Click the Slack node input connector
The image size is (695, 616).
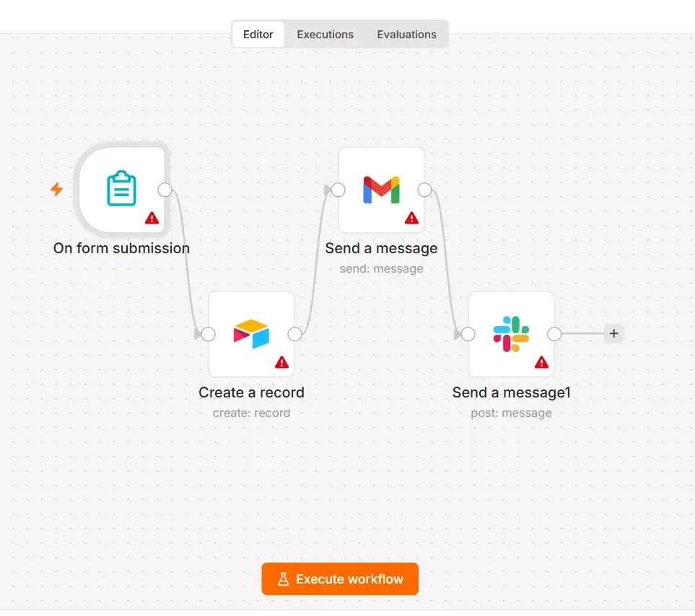tap(468, 334)
